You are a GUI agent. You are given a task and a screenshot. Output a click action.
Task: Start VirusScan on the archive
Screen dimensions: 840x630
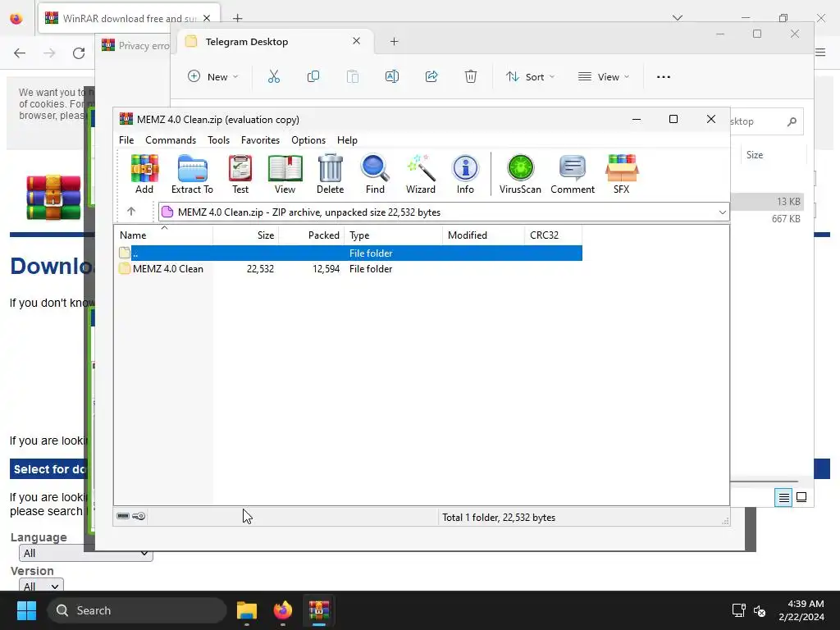520,174
